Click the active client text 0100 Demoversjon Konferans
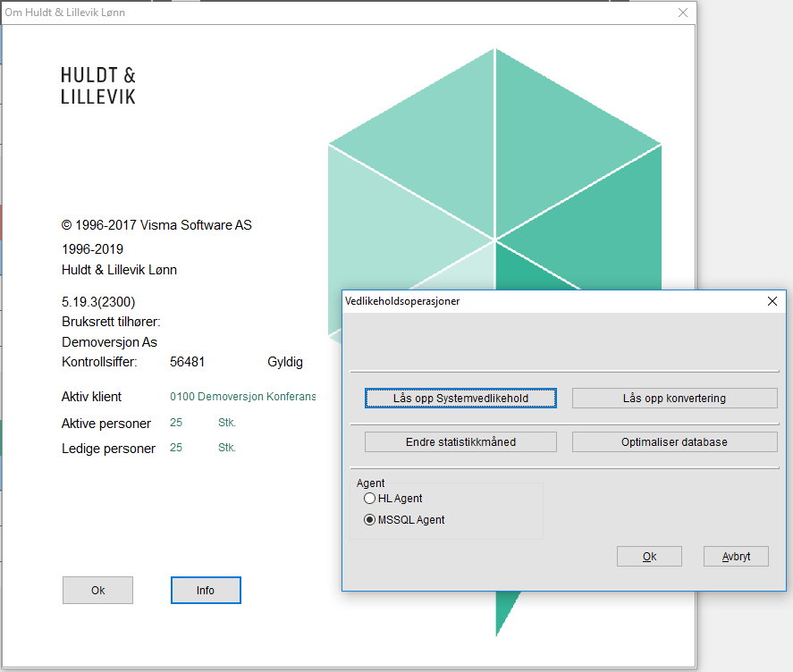The width and height of the screenshot is (793, 672). (243, 397)
